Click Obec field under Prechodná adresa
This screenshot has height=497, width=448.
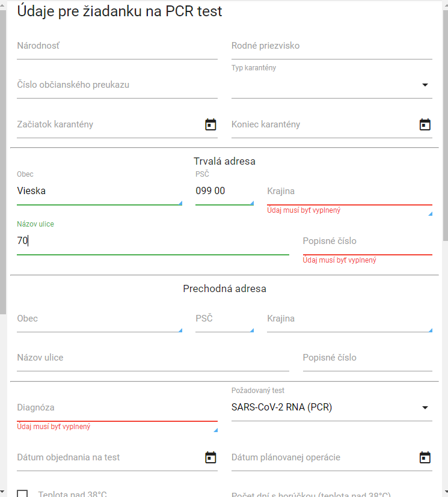point(99,319)
